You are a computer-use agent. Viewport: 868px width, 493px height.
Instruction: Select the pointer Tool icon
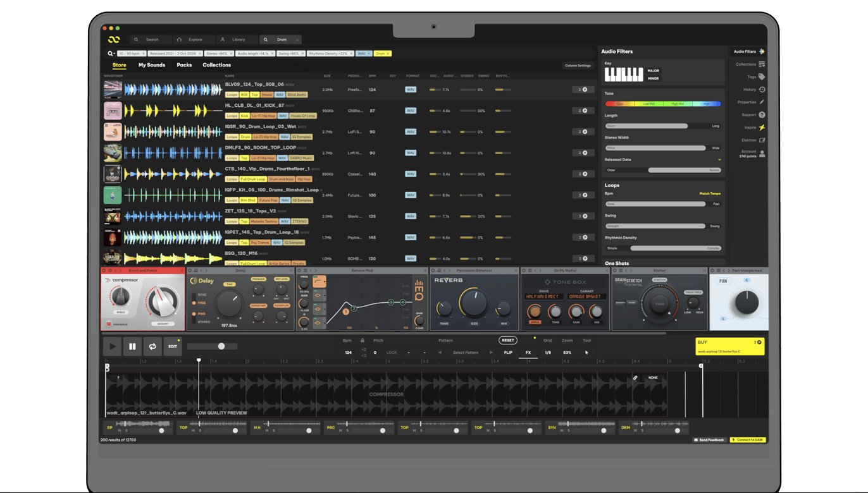(x=586, y=353)
